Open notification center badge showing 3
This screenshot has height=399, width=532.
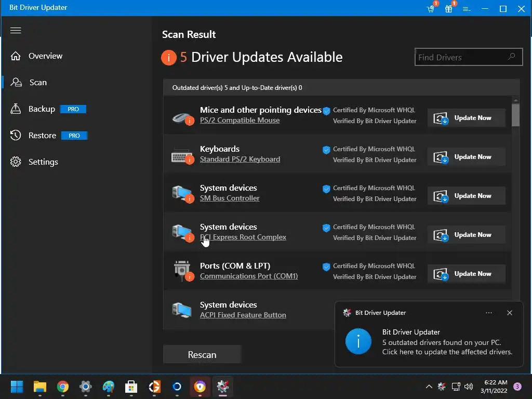517,387
